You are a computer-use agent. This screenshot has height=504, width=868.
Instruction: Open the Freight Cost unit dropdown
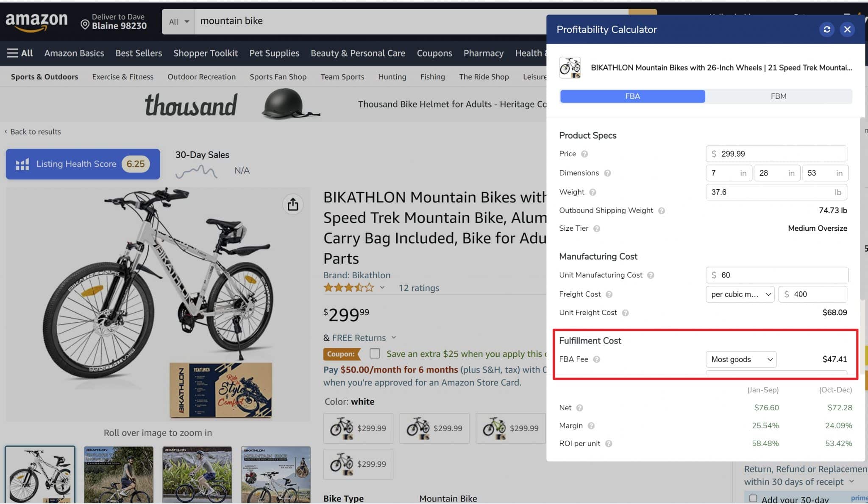tap(740, 294)
